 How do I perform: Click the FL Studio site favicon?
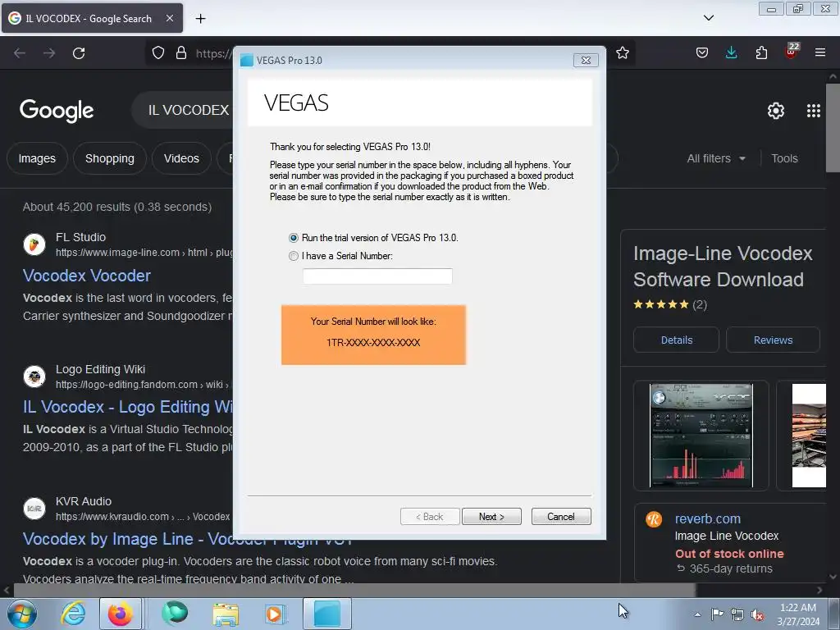(x=34, y=244)
